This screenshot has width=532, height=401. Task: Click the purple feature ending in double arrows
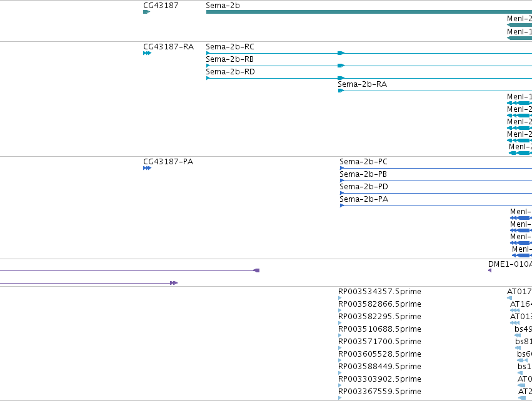click(89, 283)
